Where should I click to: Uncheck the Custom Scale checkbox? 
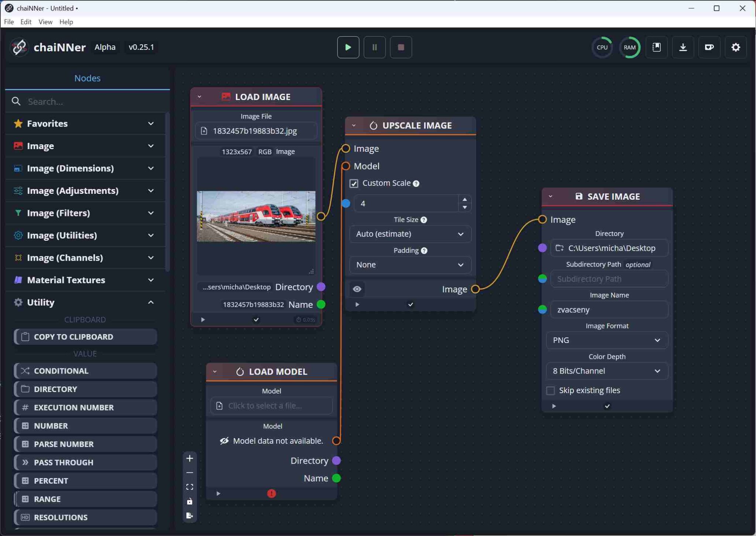coord(354,183)
